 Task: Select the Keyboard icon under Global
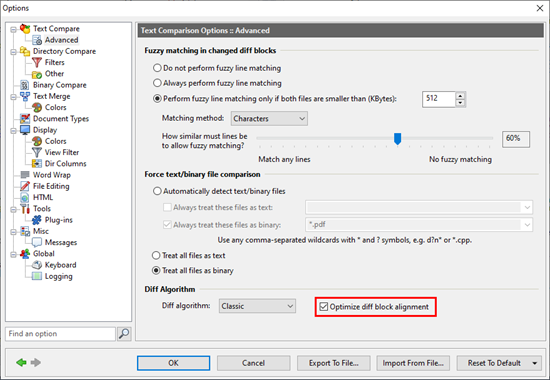[37, 265]
